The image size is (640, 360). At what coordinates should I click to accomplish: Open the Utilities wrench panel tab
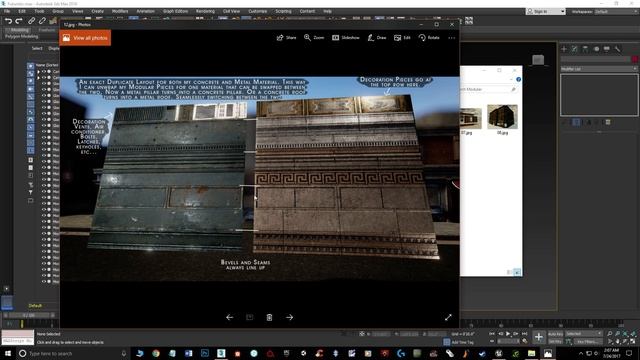coord(618,49)
